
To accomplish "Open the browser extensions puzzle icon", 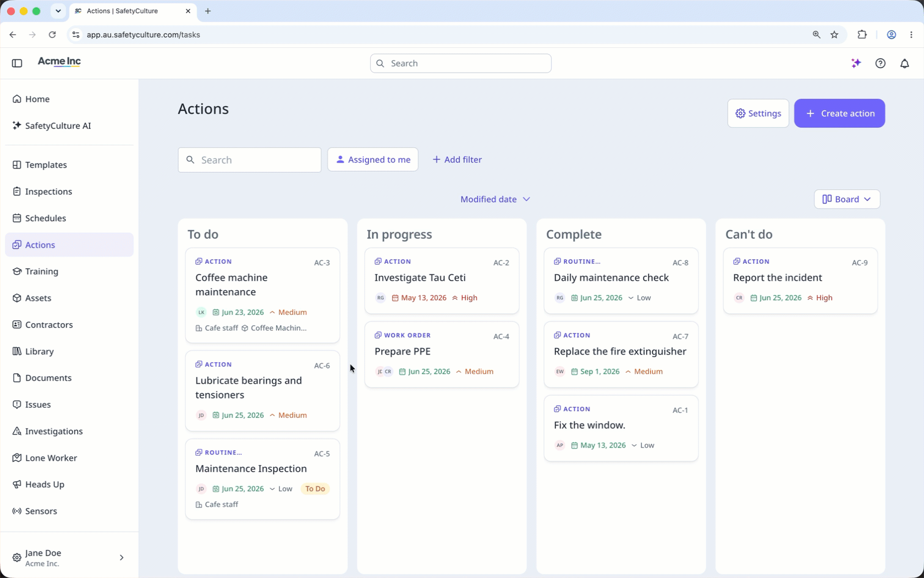I will pos(862,35).
